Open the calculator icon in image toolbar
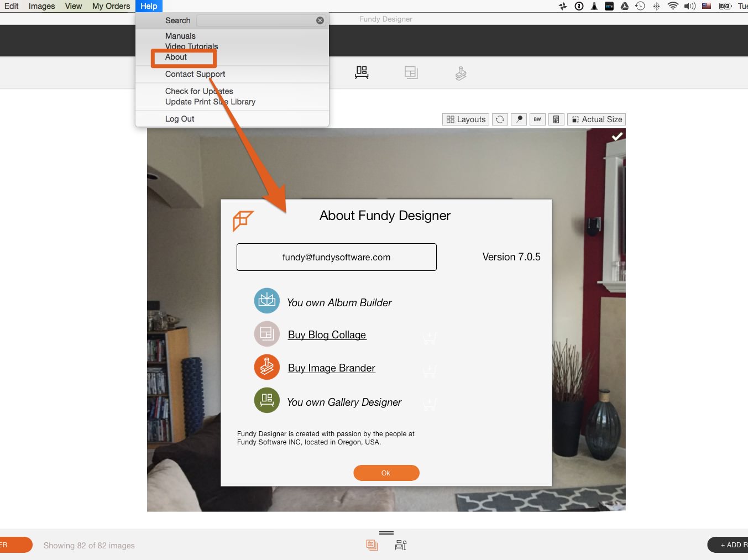Viewport: 748px width, 560px height. (x=556, y=119)
